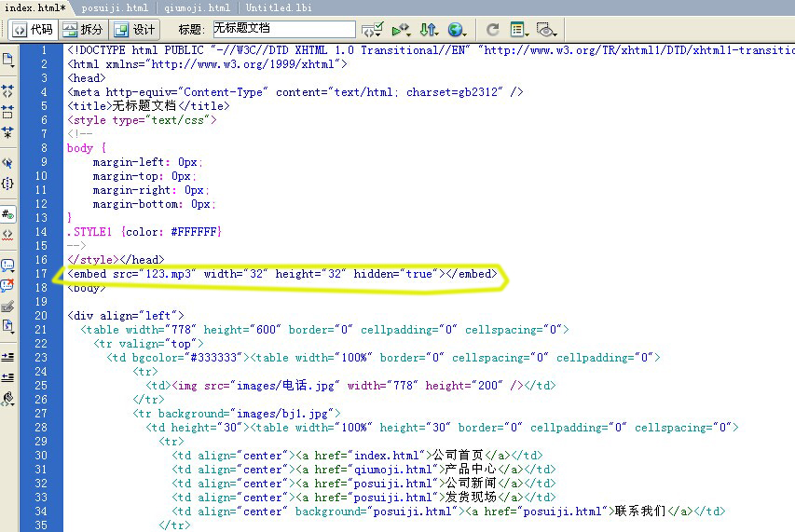
Task: Open the Apply Comment icon menu
Action: 7,265
